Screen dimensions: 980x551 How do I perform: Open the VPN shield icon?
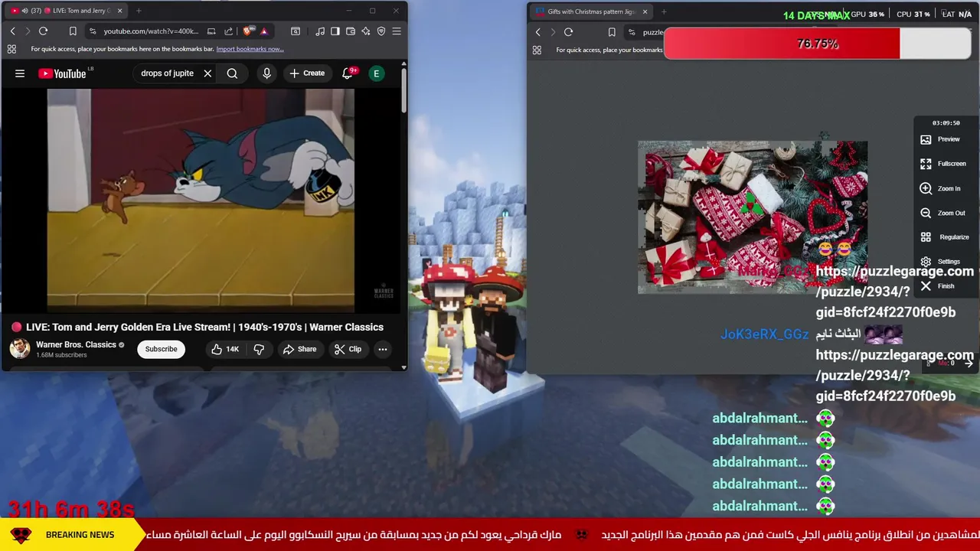point(381,31)
